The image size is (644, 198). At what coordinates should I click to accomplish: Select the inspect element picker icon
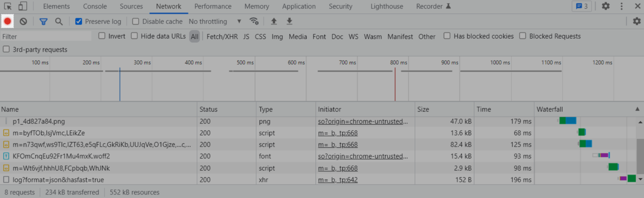pos(8,6)
